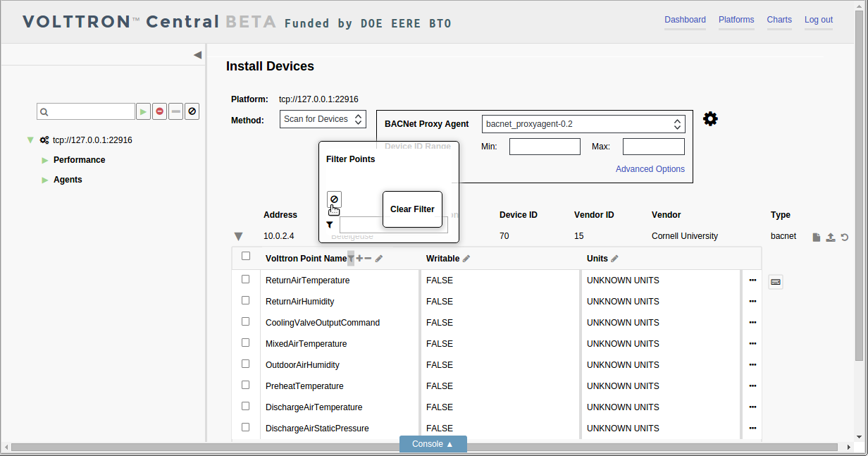
Task: Click minus icon in Volttron Point Name header
Action: (368, 259)
